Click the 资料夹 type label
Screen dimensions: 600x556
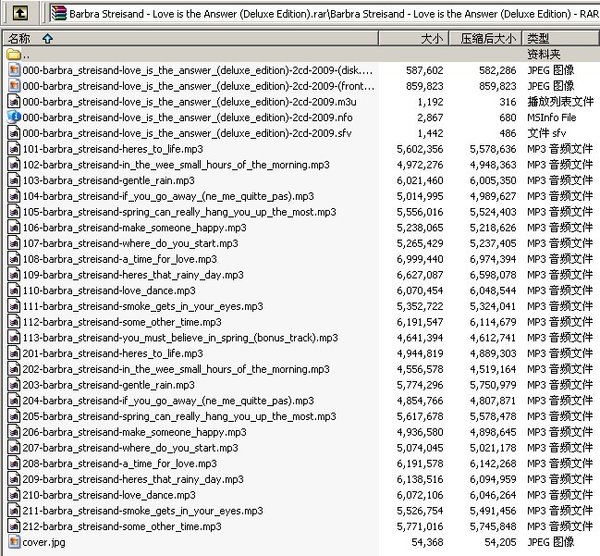click(x=544, y=54)
